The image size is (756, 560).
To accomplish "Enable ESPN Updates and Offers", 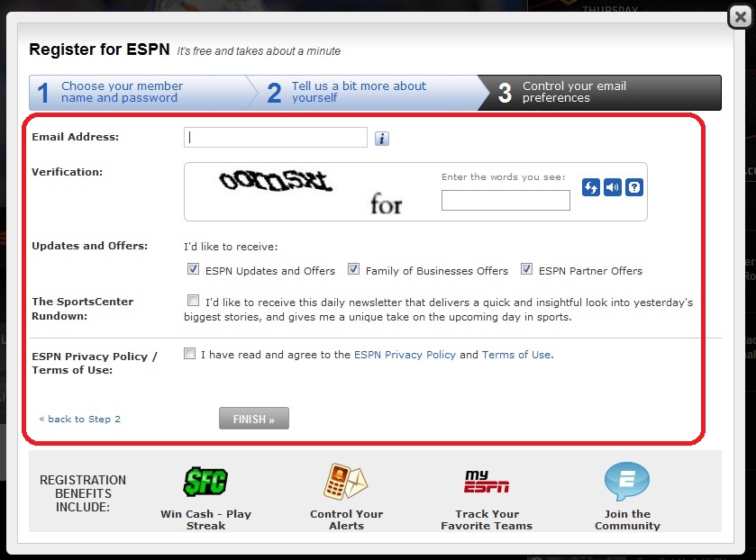I will (193, 268).
